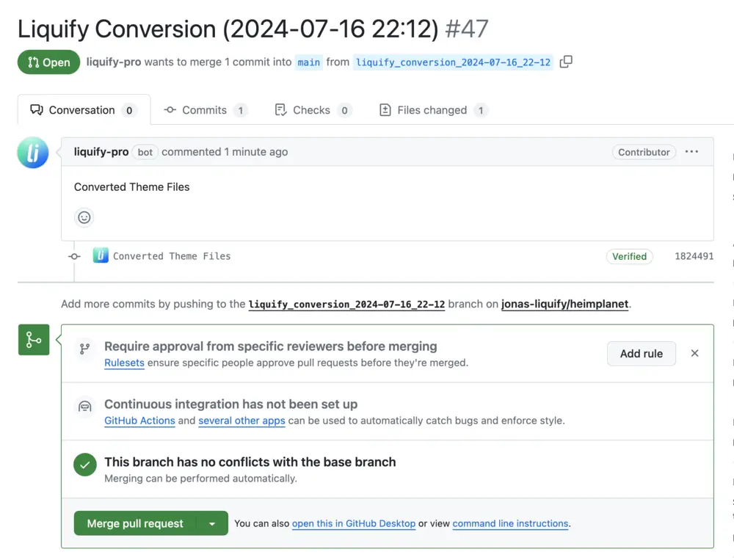Switch to the Conversation tab

tap(84, 110)
